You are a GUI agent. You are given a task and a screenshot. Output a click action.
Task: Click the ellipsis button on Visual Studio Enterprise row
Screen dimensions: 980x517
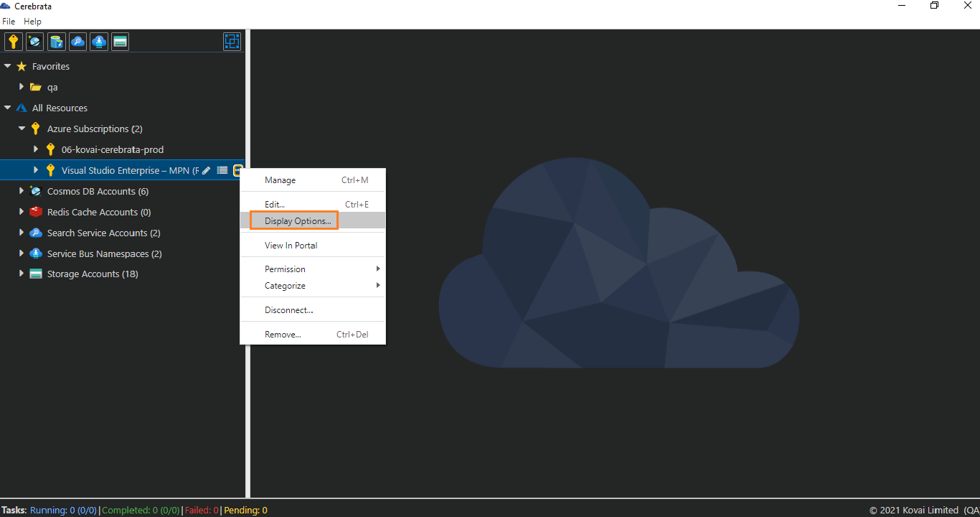tap(237, 170)
